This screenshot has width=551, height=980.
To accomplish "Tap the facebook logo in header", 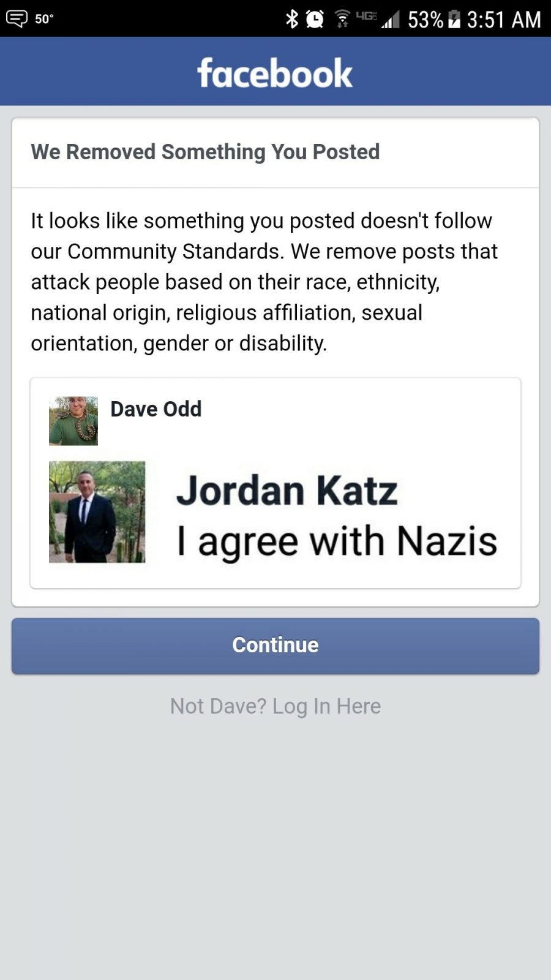I will point(275,73).
